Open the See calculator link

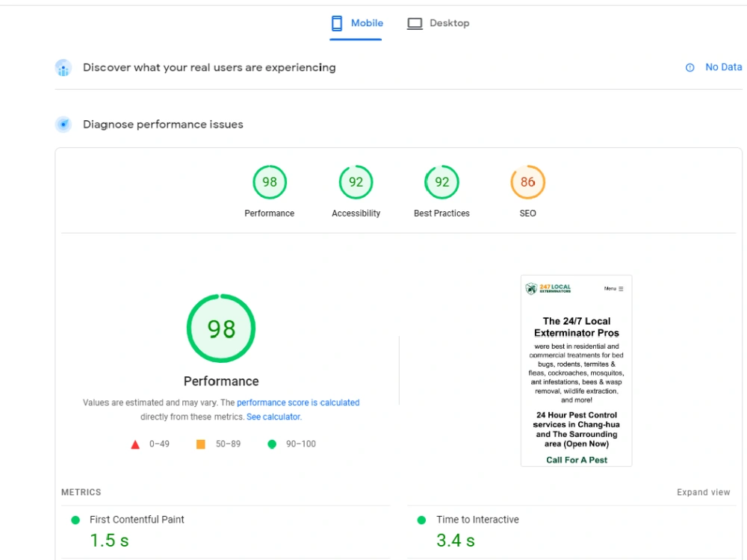point(273,417)
